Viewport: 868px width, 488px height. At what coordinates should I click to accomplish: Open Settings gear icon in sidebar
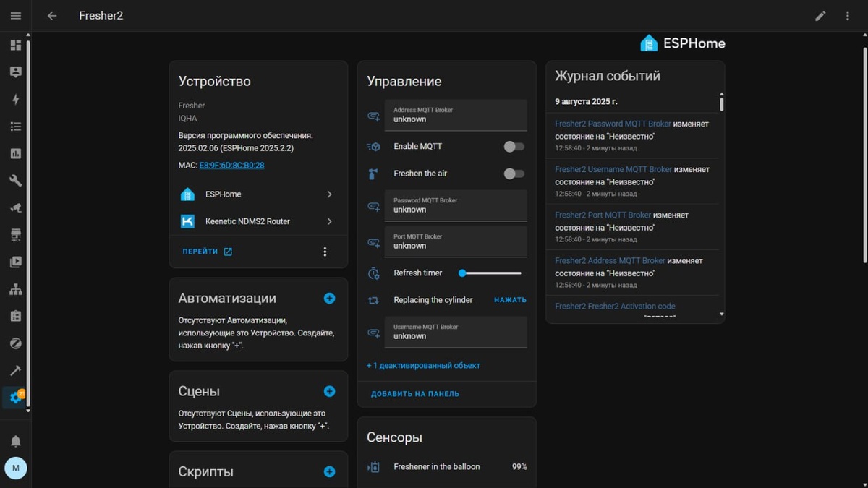[16, 397]
